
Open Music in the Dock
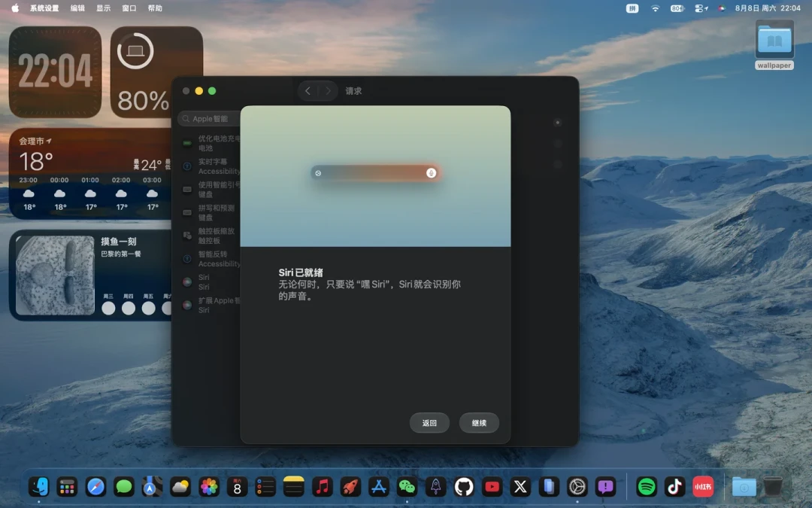tap(322, 487)
